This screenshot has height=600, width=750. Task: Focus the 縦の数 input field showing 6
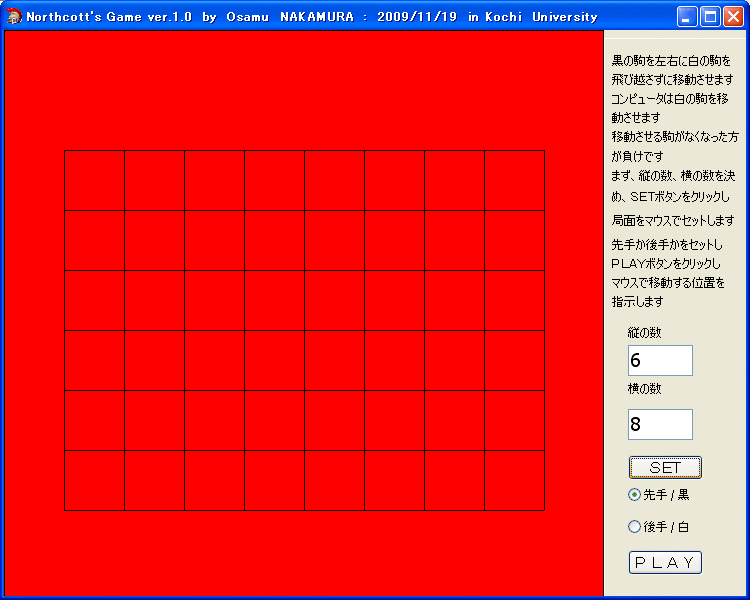(660, 360)
